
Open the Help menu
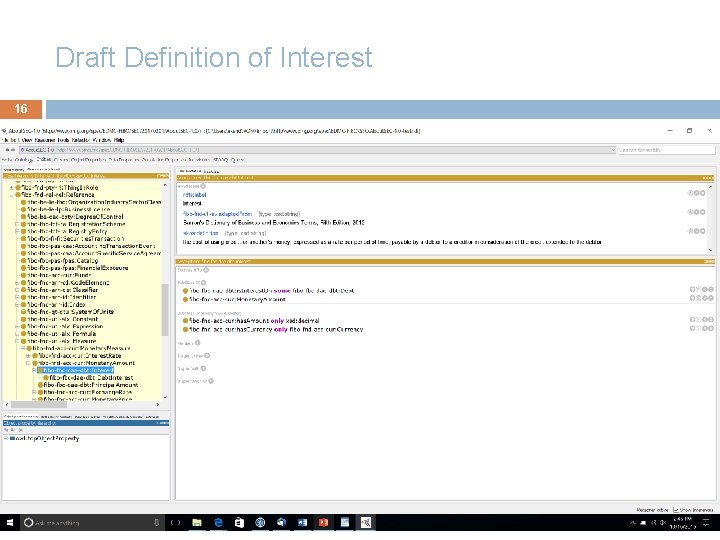tap(119, 140)
